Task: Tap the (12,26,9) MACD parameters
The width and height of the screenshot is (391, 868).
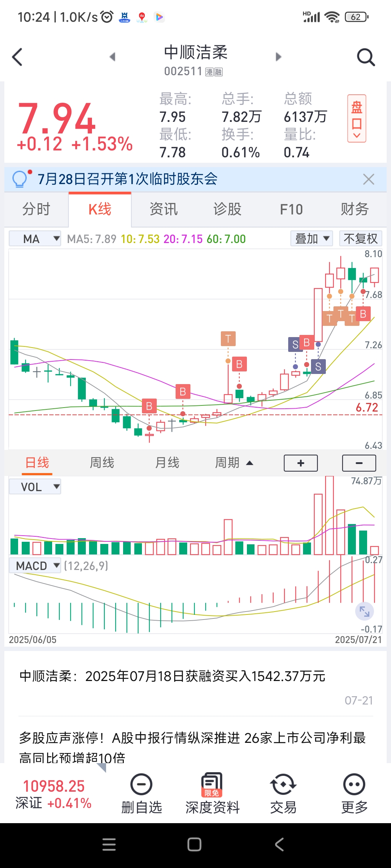Action: coord(86,566)
